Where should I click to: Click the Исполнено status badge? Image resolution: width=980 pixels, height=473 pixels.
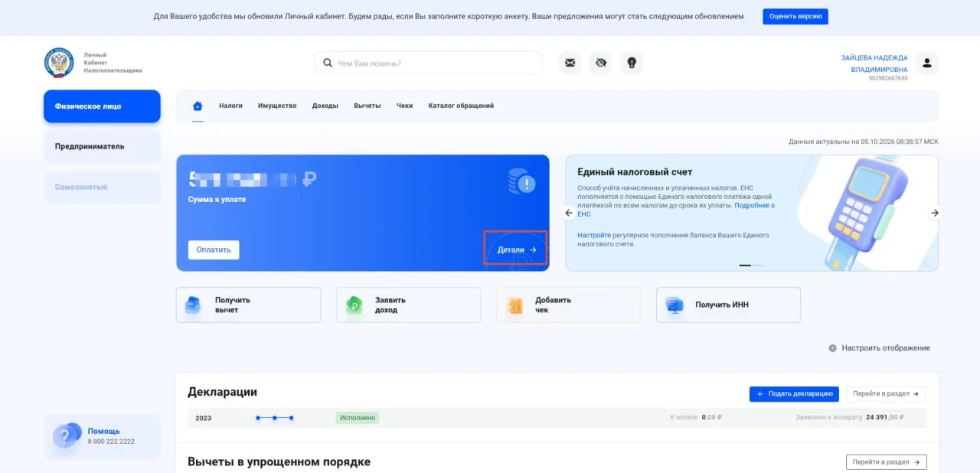[358, 418]
